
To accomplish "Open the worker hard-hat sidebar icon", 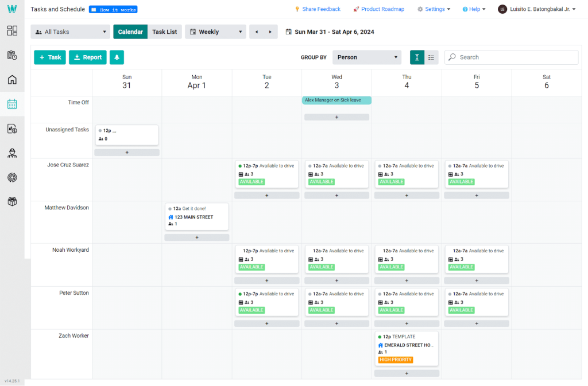I will [x=12, y=153].
